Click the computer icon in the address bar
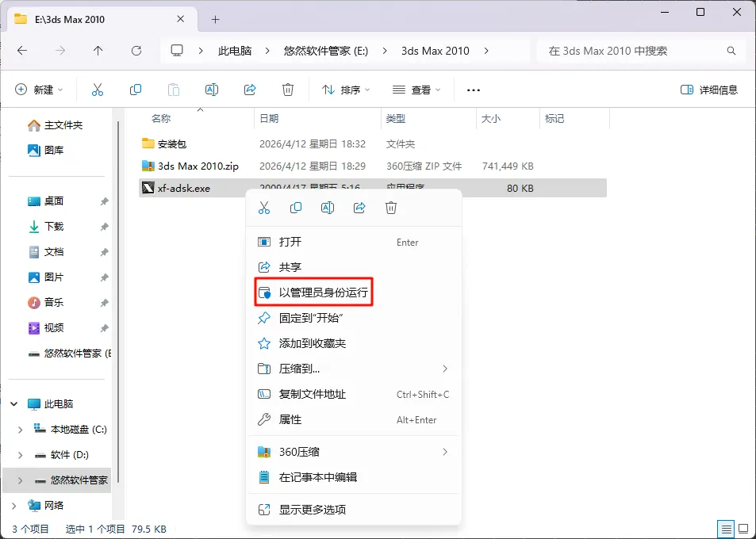 177,51
